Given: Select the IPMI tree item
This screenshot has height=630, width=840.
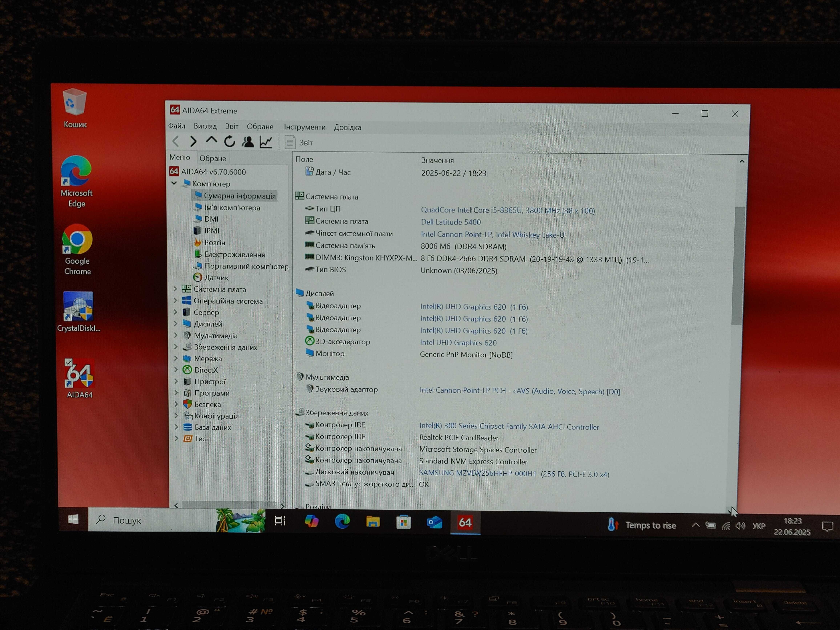Looking at the screenshot, I should tap(207, 231).
